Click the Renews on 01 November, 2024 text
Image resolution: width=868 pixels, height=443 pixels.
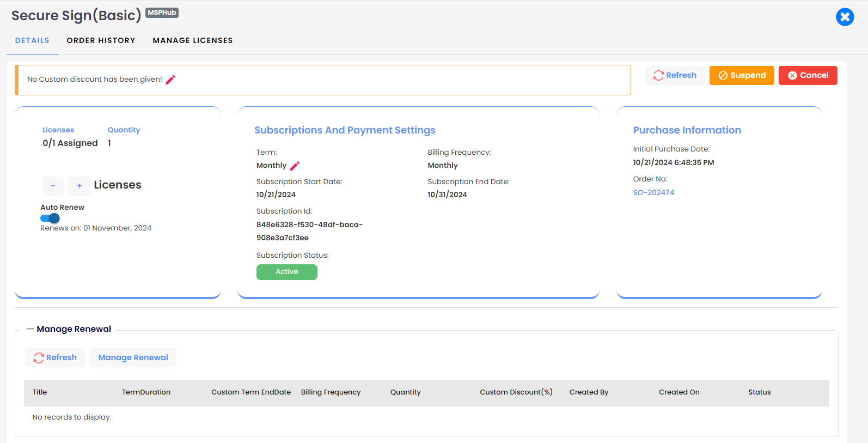click(96, 228)
